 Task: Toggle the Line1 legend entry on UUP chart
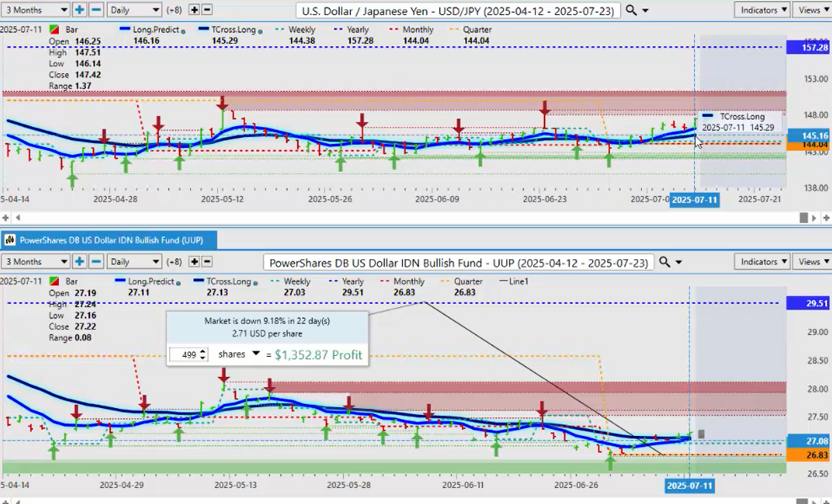tap(515, 281)
